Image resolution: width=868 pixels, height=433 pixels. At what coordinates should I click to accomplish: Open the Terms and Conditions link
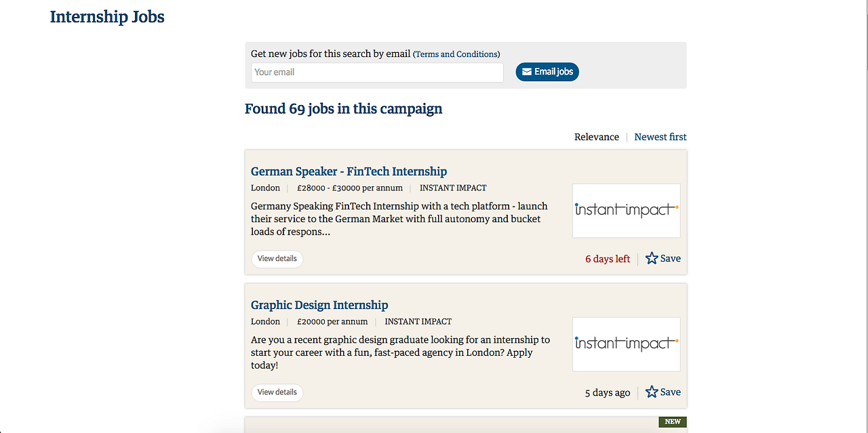[x=456, y=54]
